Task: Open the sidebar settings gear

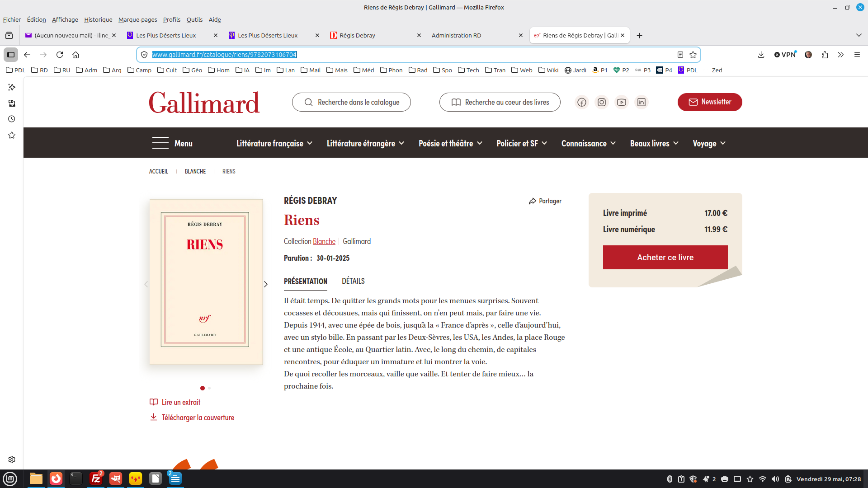Action: coord(12,460)
